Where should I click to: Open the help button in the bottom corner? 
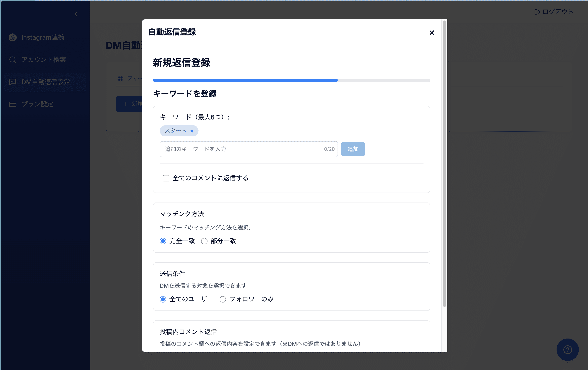[567, 350]
